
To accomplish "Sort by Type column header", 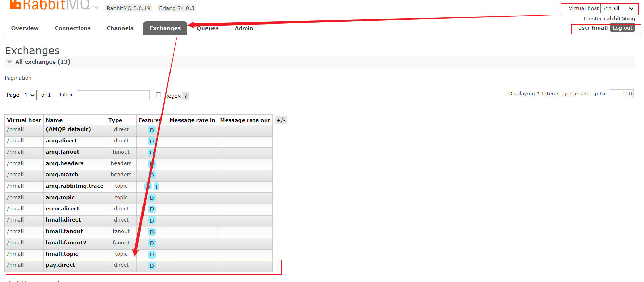I will [115, 120].
